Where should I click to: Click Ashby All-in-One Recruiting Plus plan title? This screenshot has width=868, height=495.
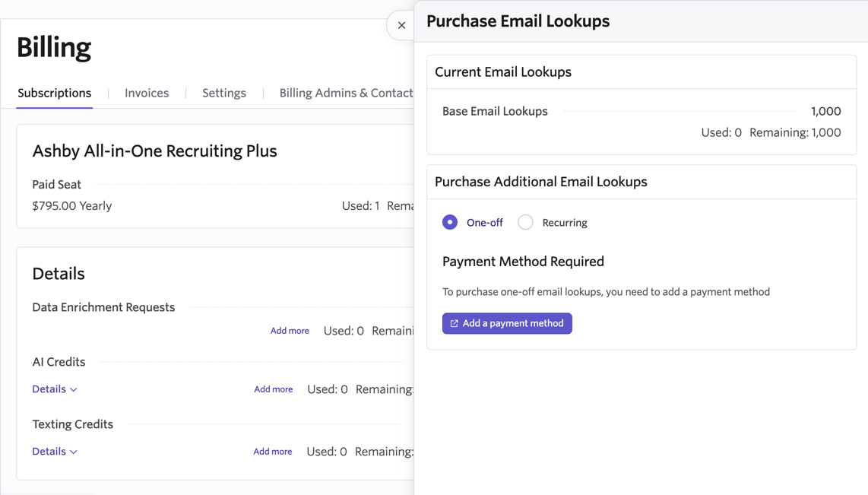point(154,151)
